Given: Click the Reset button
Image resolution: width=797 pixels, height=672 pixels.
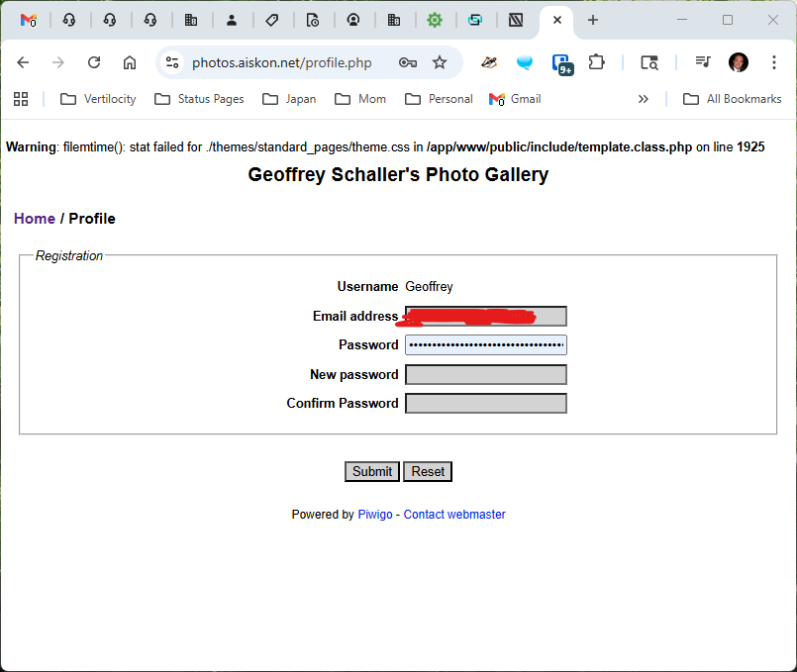Looking at the screenshot, I should [x=428, y=472].
